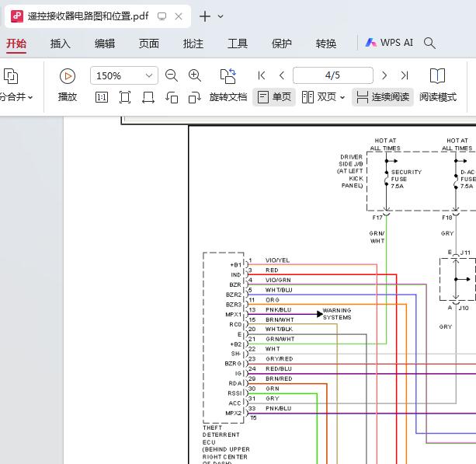Open the 批注 tab
476x464 pixels.
coord(193,44)
